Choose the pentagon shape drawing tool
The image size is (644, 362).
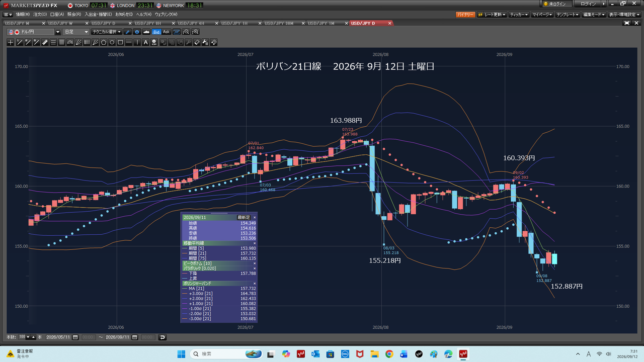(104, 42)
